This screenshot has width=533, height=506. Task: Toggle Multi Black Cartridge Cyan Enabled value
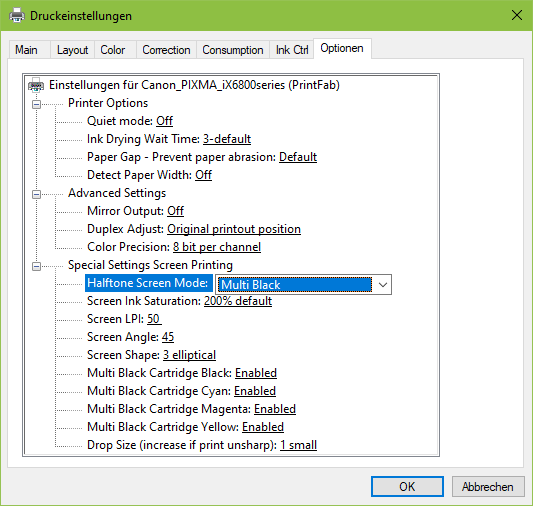click(255, 391)
